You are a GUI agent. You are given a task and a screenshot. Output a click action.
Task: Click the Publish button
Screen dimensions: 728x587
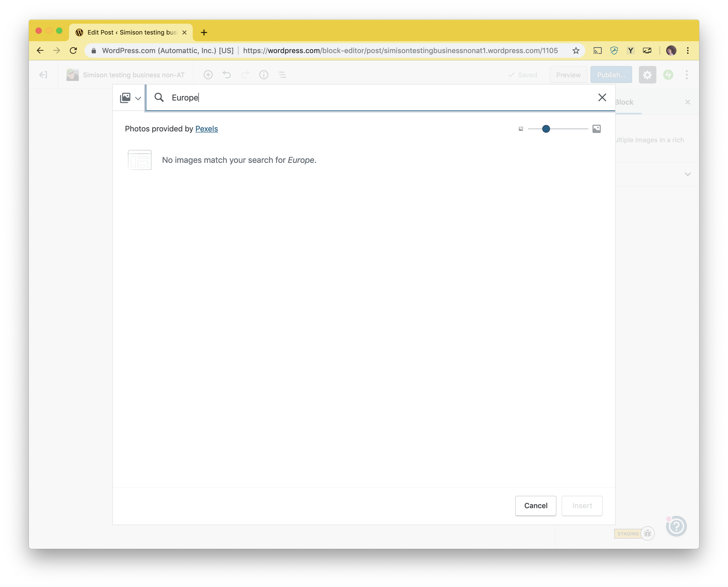click(x=611, y=75)
